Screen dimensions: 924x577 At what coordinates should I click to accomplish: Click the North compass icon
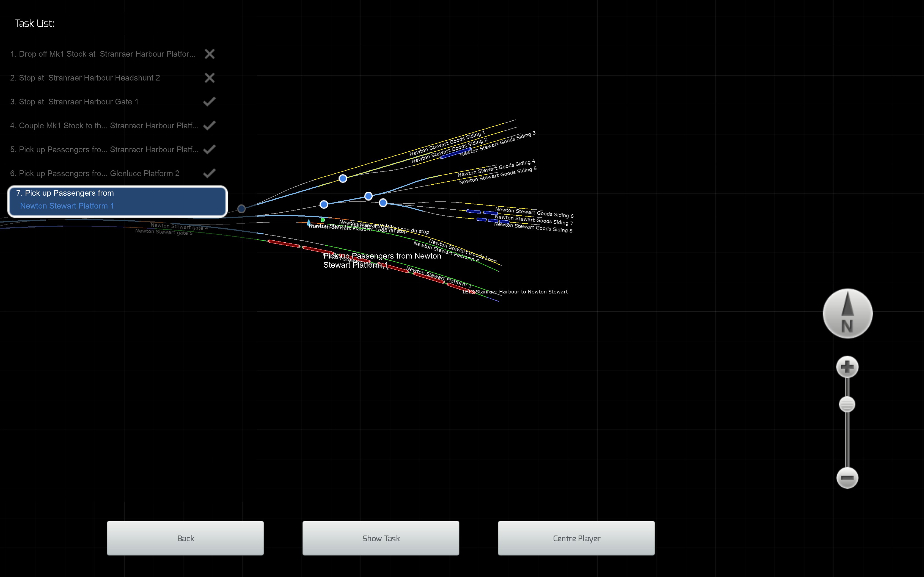(847, 313)
